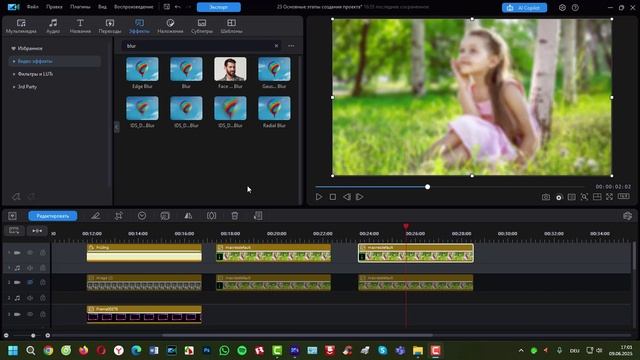
Task: Switch to the Названия titles tab
Action: tap(80, 26)
